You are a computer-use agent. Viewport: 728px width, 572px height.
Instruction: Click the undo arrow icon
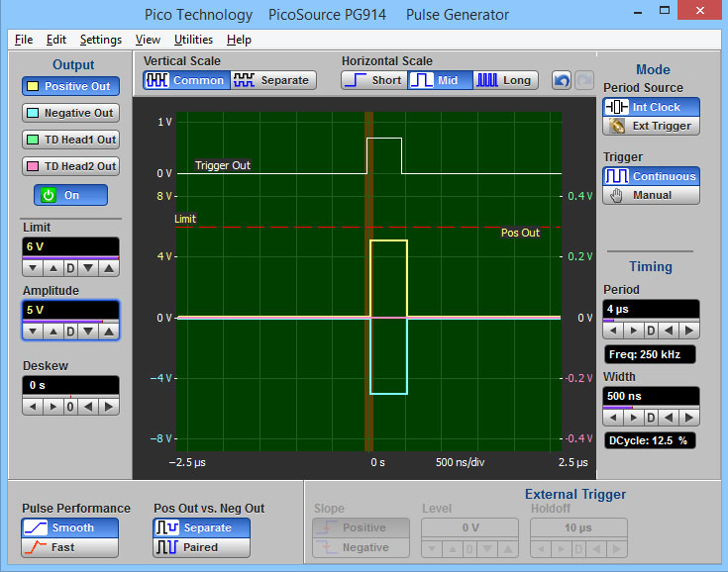pos(562,80)
